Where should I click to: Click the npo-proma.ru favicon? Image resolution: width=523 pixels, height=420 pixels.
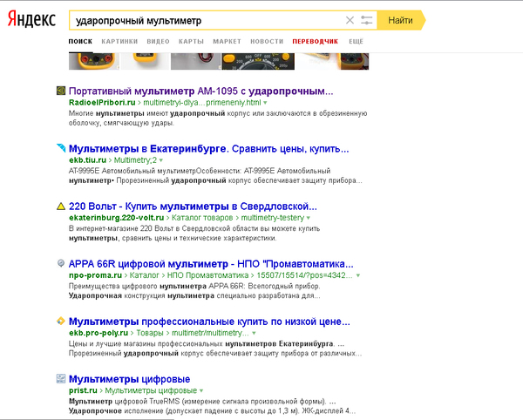point(61,263)
